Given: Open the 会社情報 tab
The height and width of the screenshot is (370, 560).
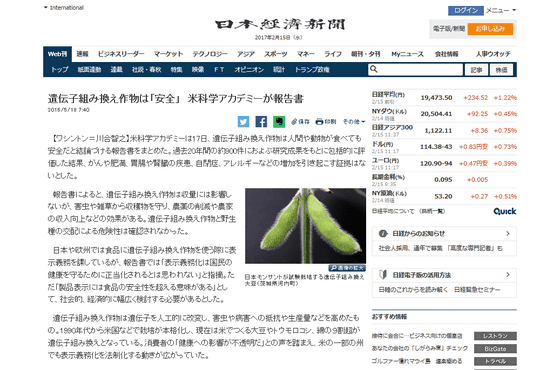Looking at the screenshot, I should pos(446,54).
